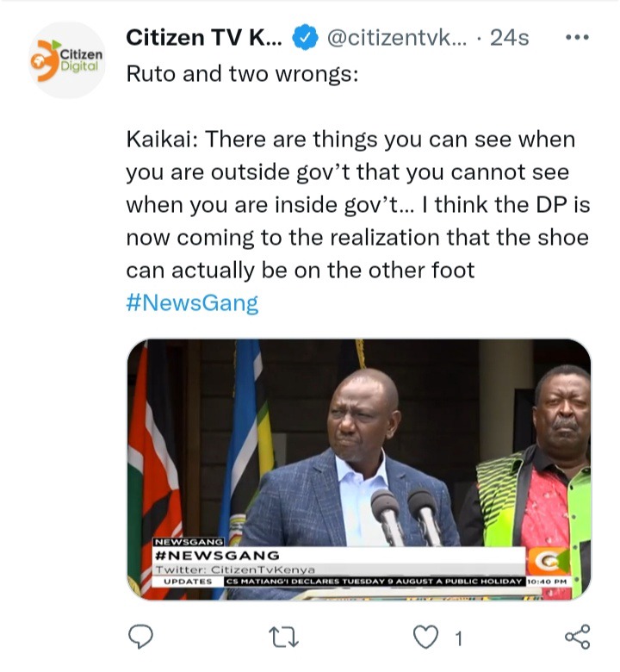Viewport: 620px width, 672px height.
Task: Click the Twitter: CitizenTvKenya caption
Action: tap(235, 570)
